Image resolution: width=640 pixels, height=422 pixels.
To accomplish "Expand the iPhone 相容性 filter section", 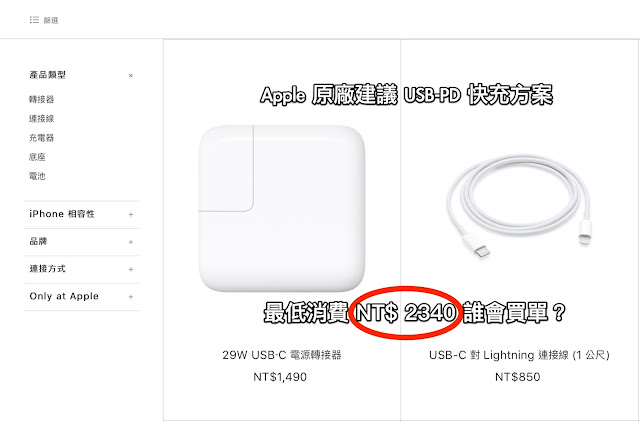I will 82,214.
